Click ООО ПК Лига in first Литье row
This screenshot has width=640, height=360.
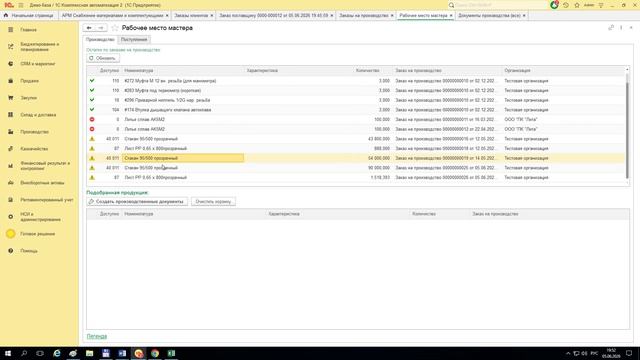tap(521, 120)
